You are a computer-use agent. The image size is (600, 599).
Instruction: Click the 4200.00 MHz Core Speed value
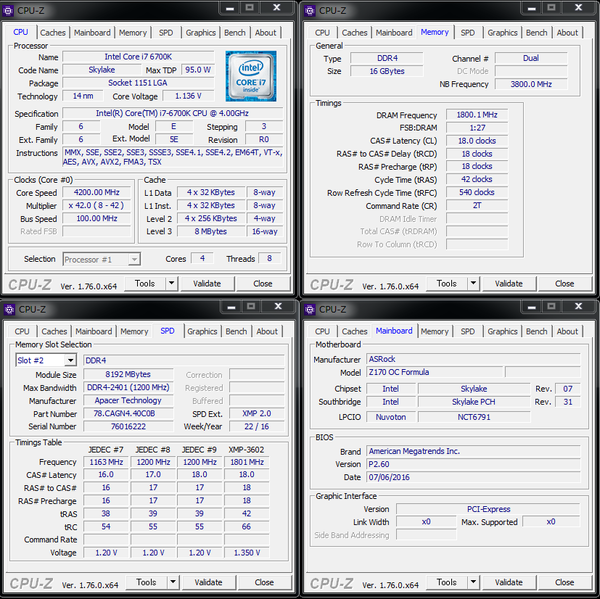coord(96,193)
